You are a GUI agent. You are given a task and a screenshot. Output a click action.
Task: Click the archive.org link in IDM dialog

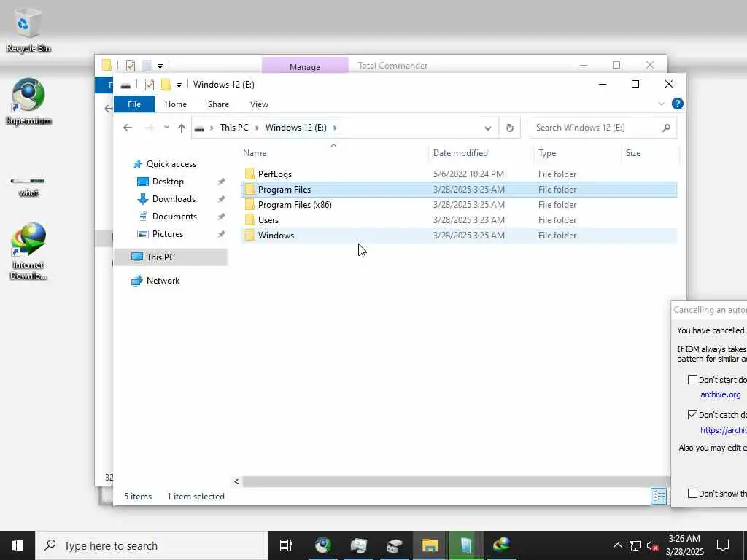click(720, 394)
